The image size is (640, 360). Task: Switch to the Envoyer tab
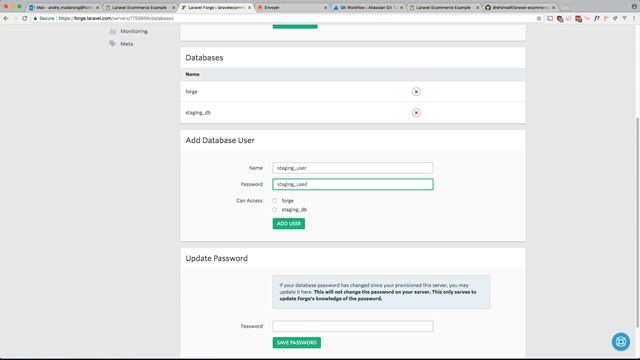[291, 7]
